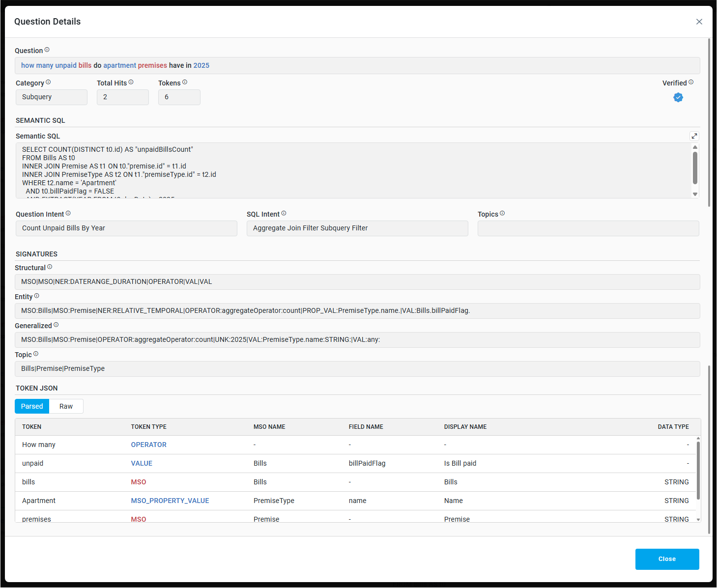717x588 pixels.
Task: Click the Generalized signature field
Action: [357, 340]
